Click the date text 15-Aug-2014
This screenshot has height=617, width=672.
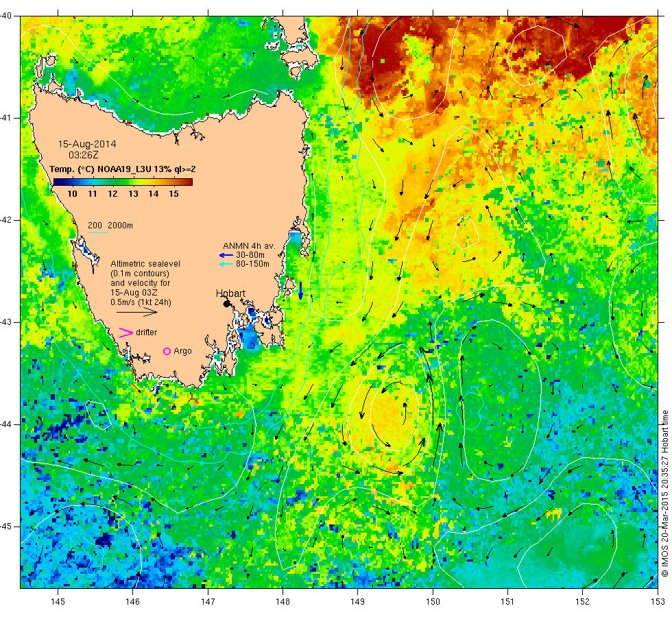pyautogui.click(x=87, y=144)
